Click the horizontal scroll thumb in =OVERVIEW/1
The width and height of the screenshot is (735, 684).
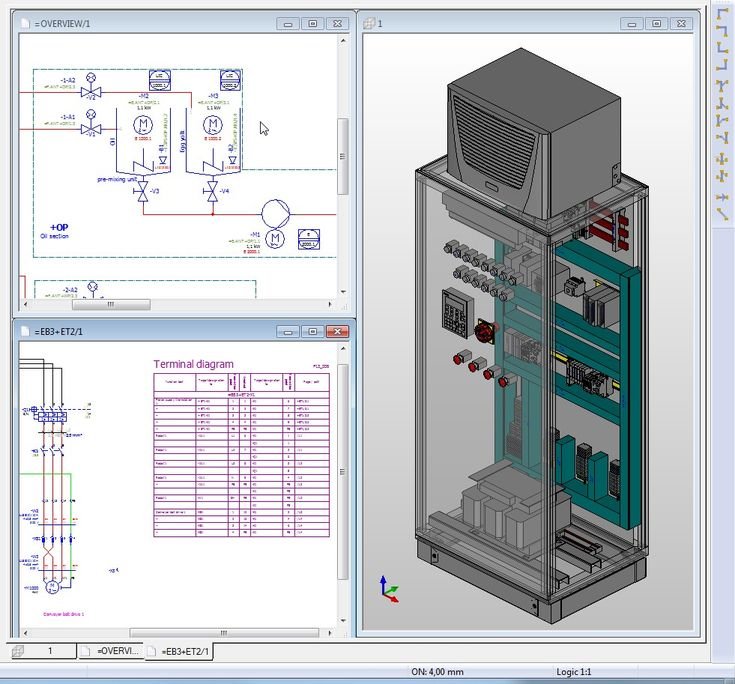(111, 304)
